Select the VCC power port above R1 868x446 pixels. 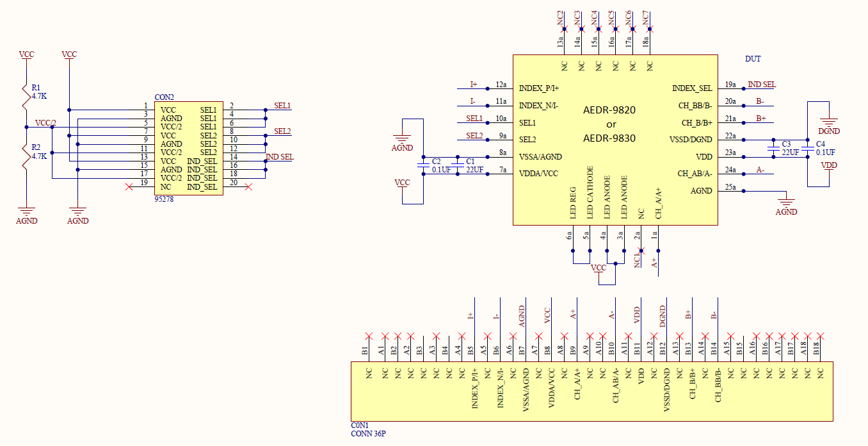pos(26,55)
